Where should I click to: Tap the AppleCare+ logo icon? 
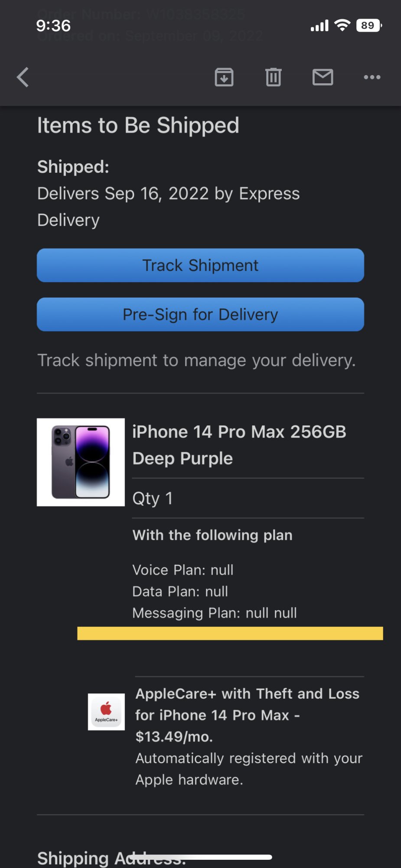tap(106, 712)
